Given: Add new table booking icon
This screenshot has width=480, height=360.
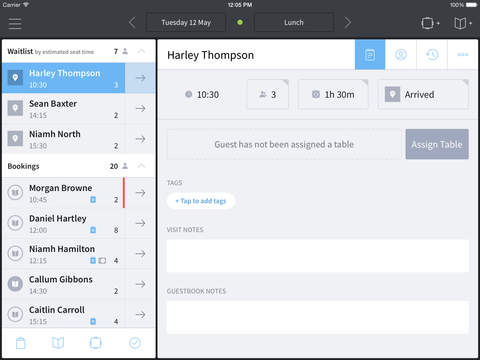Looking at the screenshot, I should click(430, 23).
